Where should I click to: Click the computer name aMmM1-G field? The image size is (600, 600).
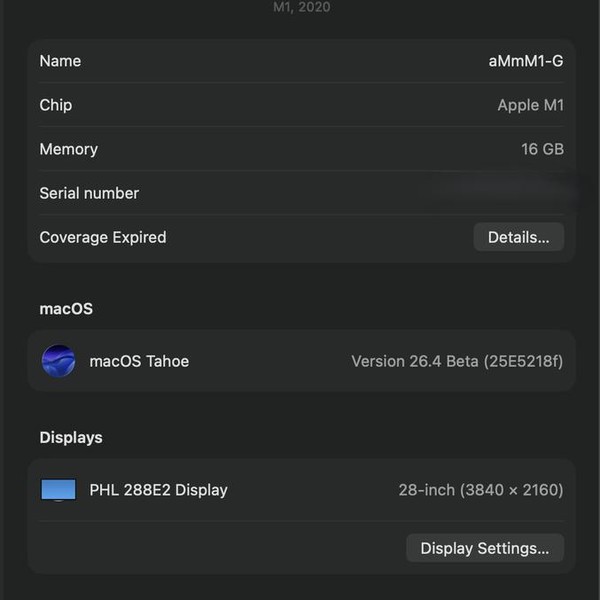tap(525, 61)
